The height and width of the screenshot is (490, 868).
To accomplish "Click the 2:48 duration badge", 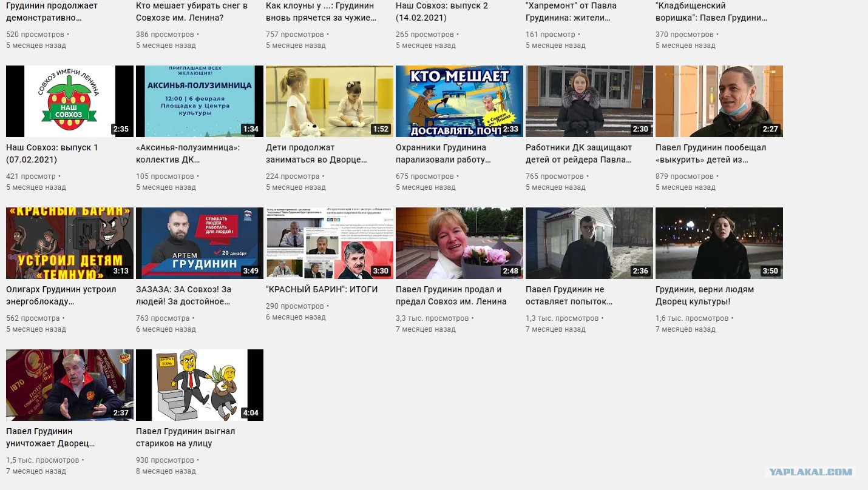I will point(510,271).
